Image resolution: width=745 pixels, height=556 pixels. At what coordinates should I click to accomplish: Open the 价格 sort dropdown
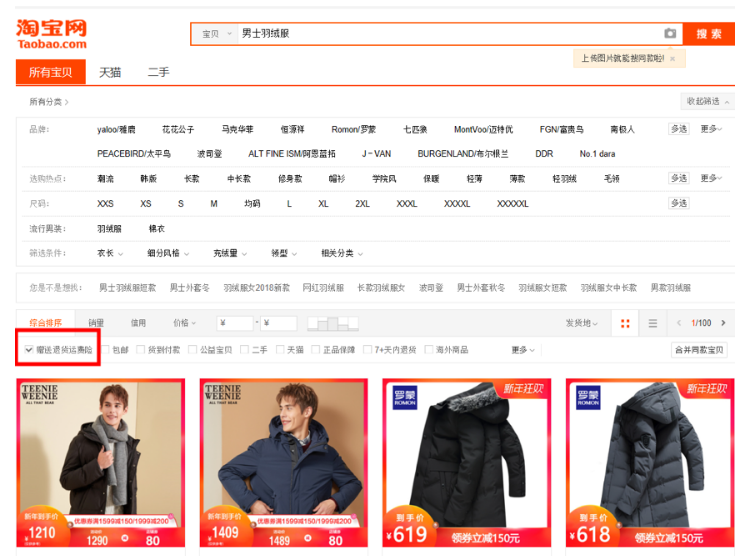(x=184, y=323)
